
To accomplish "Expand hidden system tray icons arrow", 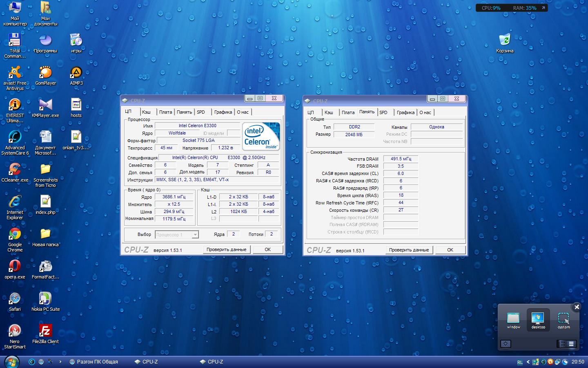I will (528, 362).
